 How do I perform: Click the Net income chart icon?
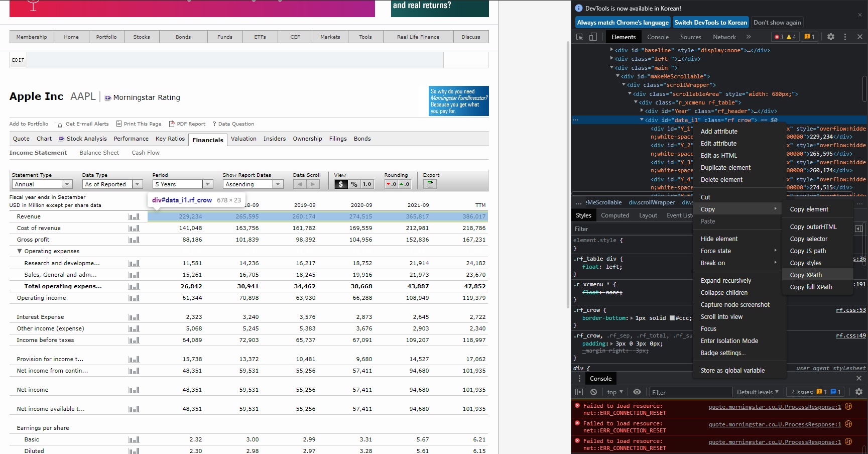pos(134,390)
